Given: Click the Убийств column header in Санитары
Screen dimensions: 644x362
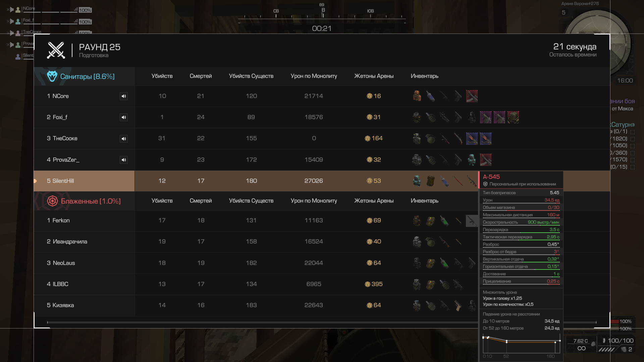Looking at the screenshot, I should pyautogui.click(x=162, y=76).
